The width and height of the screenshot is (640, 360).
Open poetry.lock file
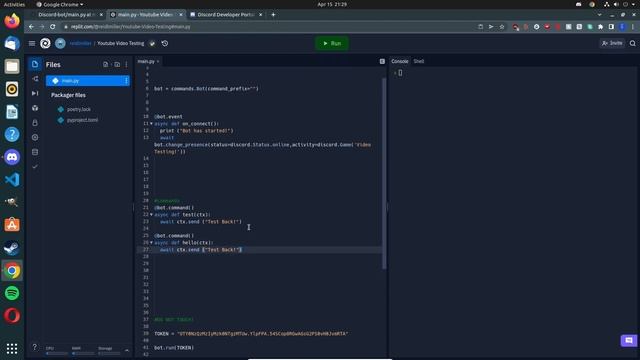click(x=79, y=109)
